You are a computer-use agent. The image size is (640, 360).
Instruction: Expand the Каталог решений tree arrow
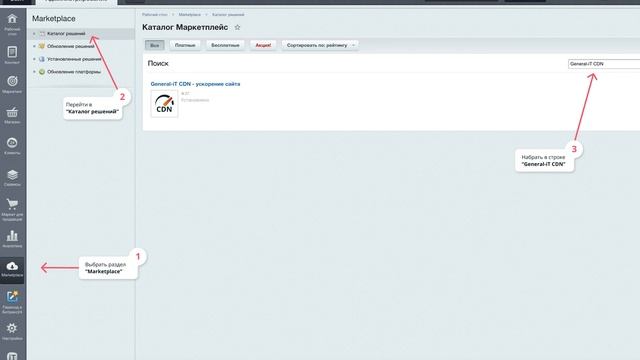(x=34, y=34)
